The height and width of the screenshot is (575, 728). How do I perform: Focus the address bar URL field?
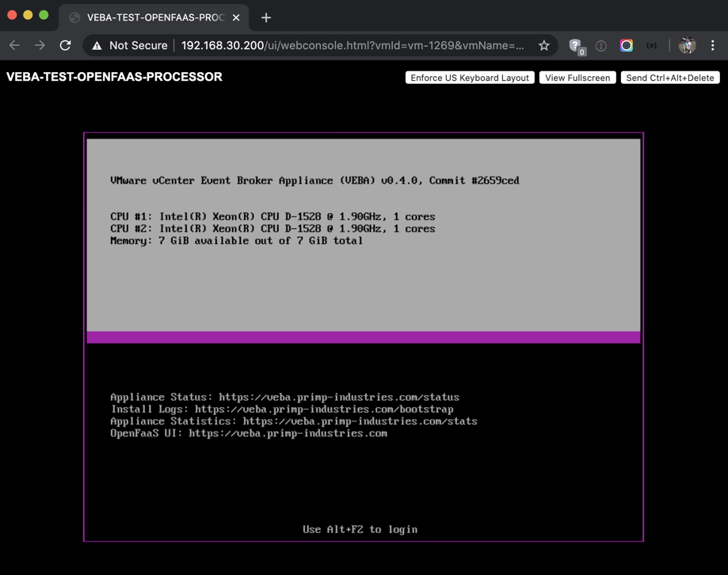tap(353, 46)
